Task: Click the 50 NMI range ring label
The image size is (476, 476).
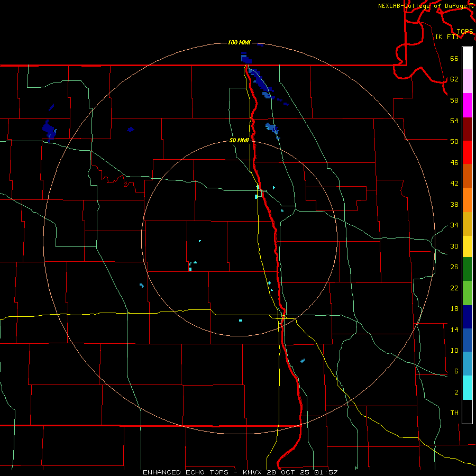Action: pos(239,140)
